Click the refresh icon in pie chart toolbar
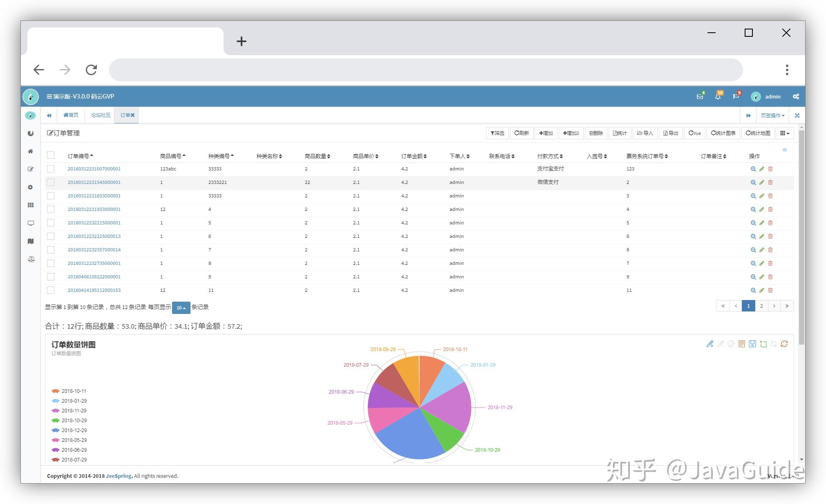The image size is (826, 504). [x=784, y=344]
